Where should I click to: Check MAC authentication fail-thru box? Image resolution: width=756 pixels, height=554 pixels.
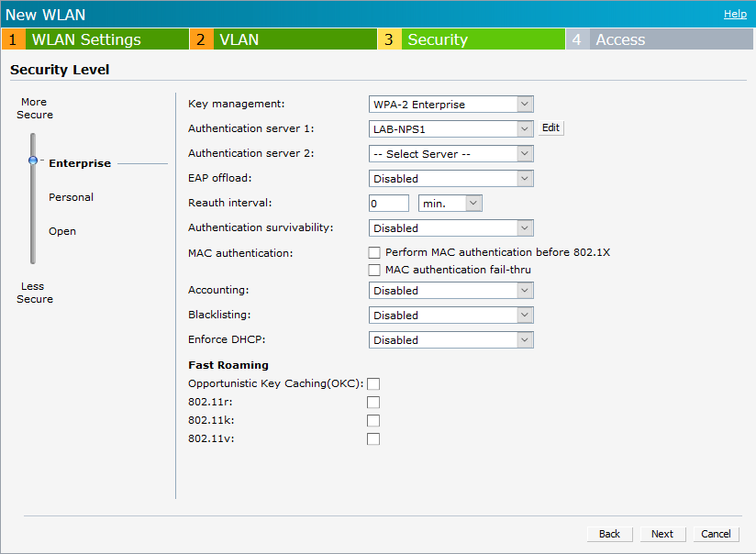click(x=374, y=271)
